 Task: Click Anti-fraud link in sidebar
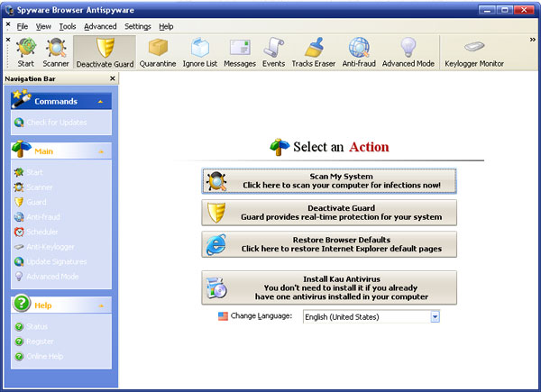[x=37, y=217]
